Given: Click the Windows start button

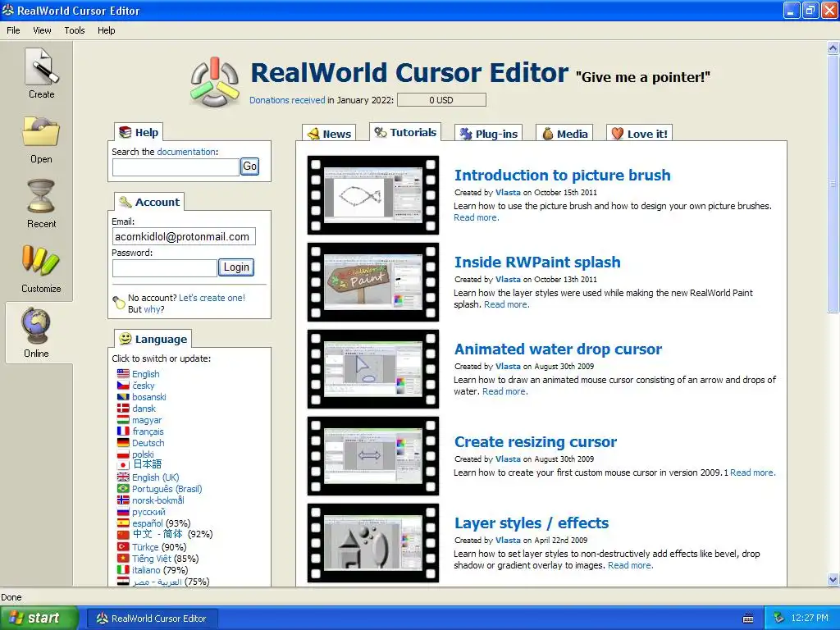Looking at the screenshot, I should 38,619.
